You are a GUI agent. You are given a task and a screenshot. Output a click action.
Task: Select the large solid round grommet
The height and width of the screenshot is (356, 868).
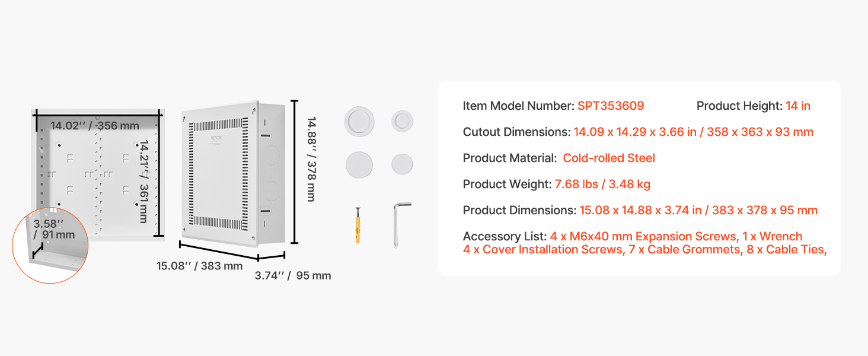tap(358, 164)
